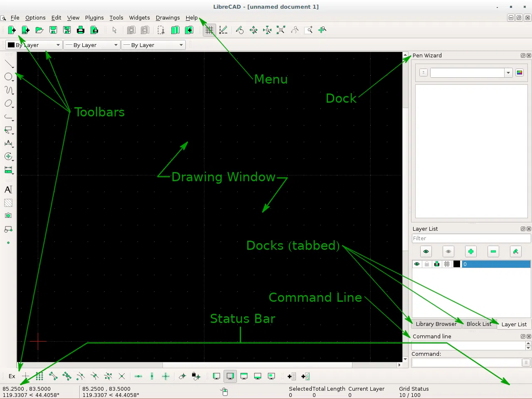Click the black color swatch for layer 0

[x=456, y=264]
